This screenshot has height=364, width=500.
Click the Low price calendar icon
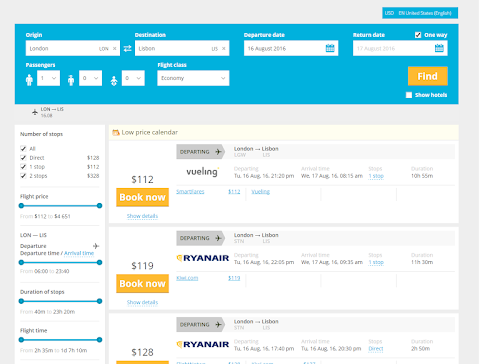pos(116,133)
